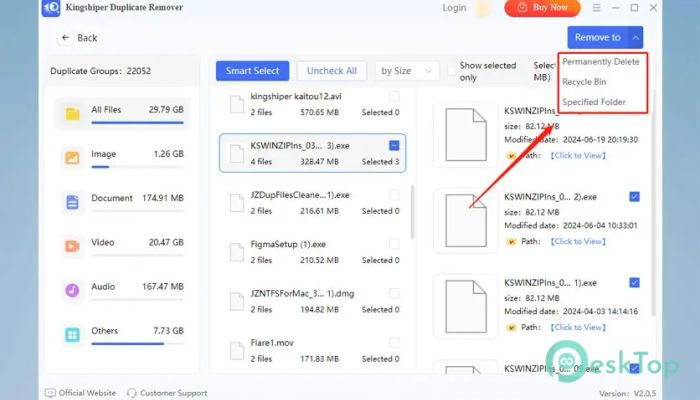Click file icon of FigmaSetup (1).exe

[x=237, y=252]
